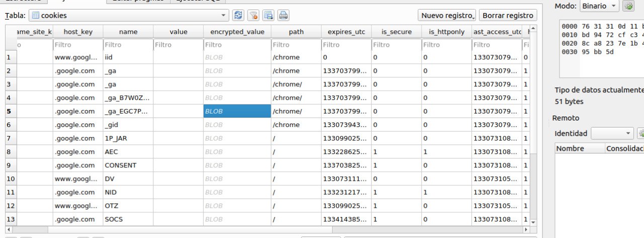Image resolution: width=644 pixels, height=238 pixels.
Task: Click the filter field under name column
Action: (128, 45)
